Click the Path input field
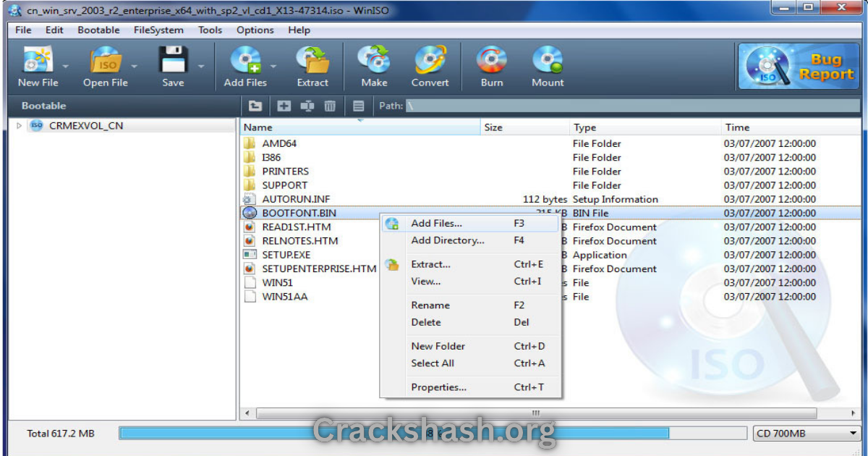 (631, 106)
